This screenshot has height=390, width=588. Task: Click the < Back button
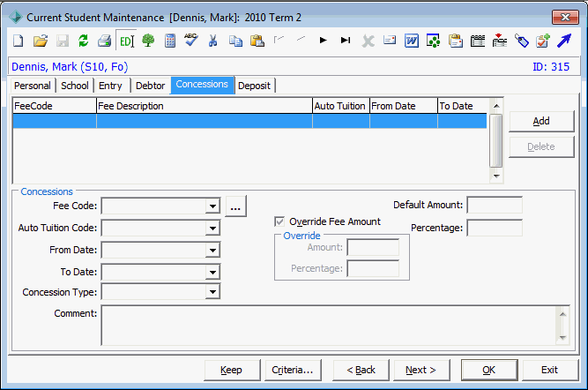tap(361, 370)
